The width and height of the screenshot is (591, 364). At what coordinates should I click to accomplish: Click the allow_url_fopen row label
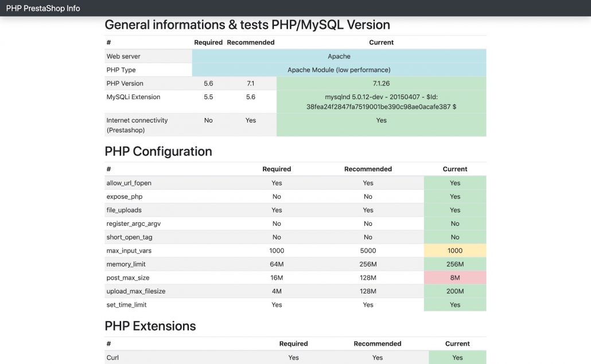point(128,183)
